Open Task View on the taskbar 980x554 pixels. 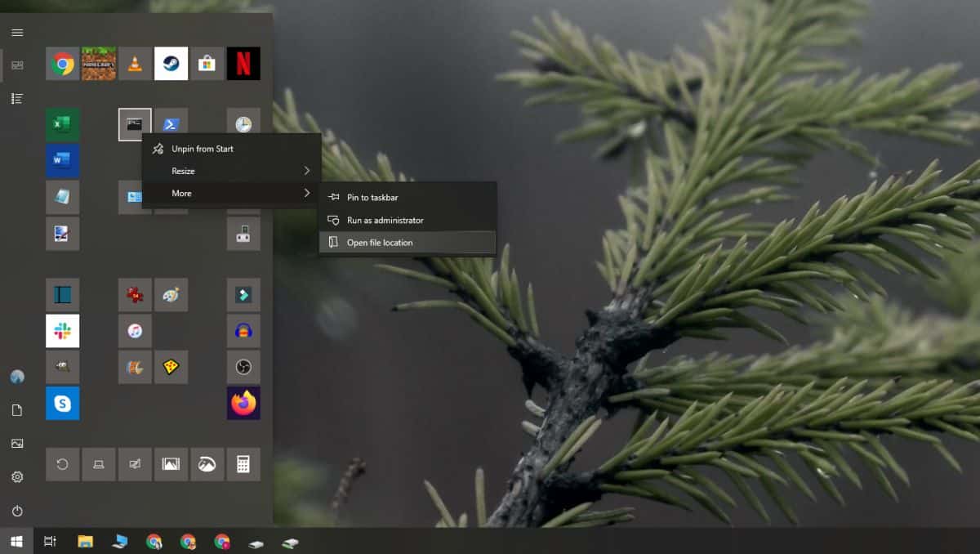tap(50, 541)
